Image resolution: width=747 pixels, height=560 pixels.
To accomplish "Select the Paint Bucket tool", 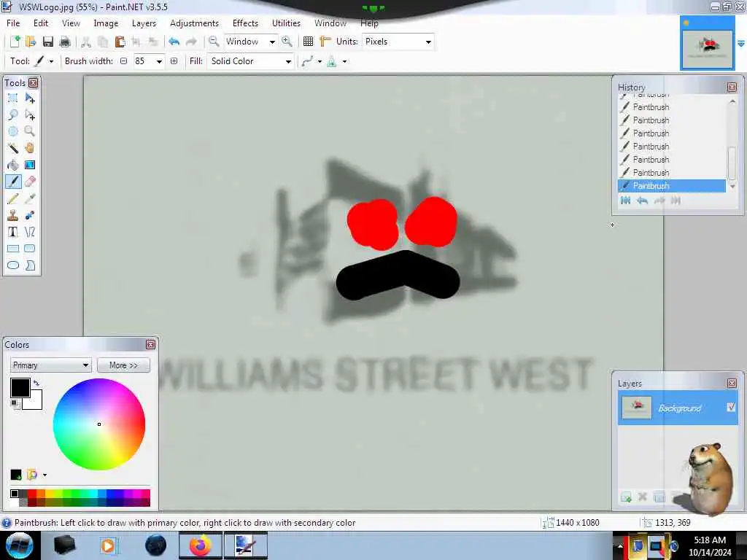I will pos(13,165).
